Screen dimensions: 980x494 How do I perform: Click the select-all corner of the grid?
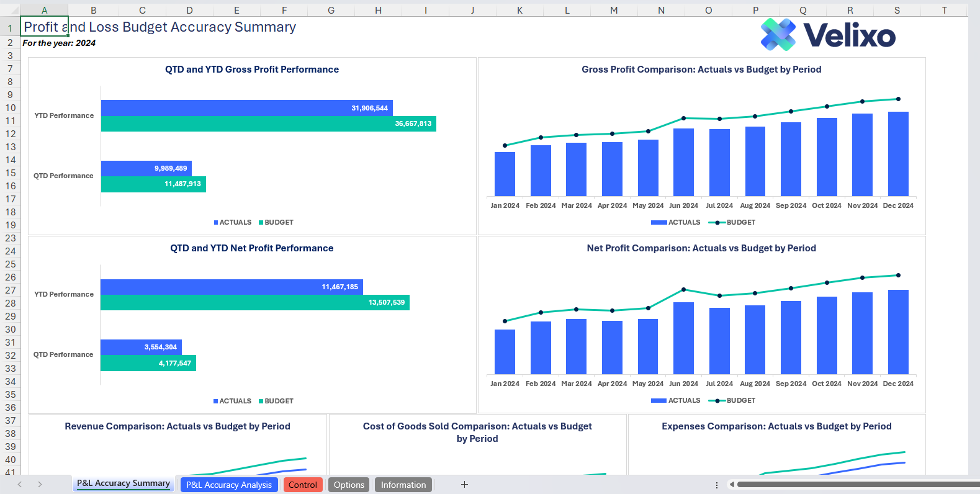click(x=10, y=10)
